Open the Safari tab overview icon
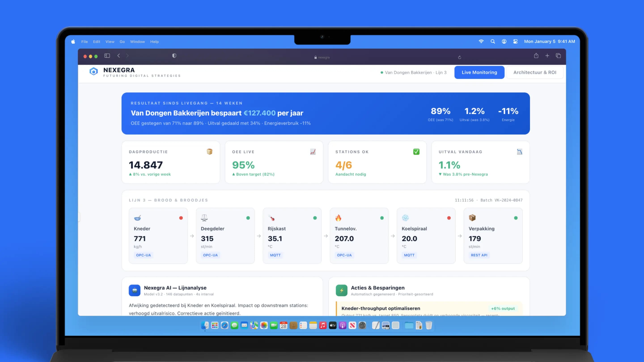This screenshot has width=644, height=362. tap(558, 56)
